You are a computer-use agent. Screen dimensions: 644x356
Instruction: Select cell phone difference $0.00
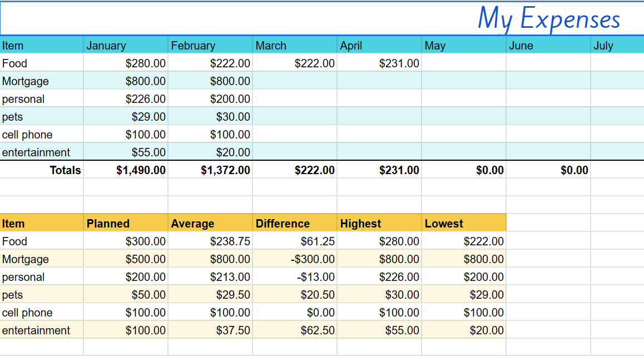pyautogui.click(x=295, y=313)
